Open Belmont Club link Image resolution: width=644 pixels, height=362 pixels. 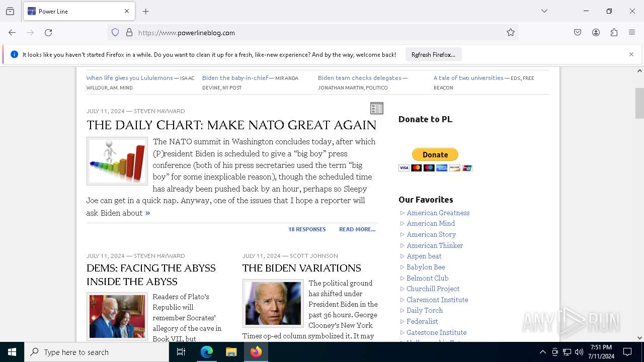click(x=428, y=278)
